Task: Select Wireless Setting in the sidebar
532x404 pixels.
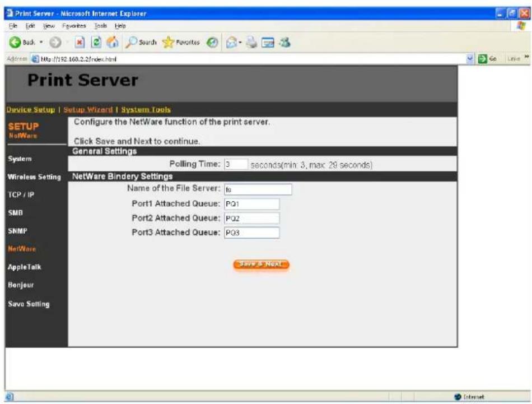Action: 34,177
